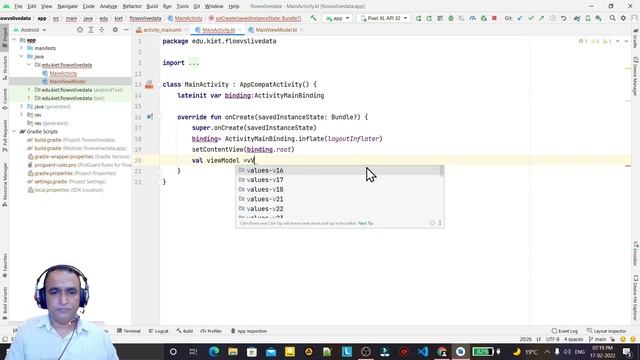Viewport: 640px width, 360px height.
Task: Click the Git commit checkmark icon
Action: (x=531, y=18)
